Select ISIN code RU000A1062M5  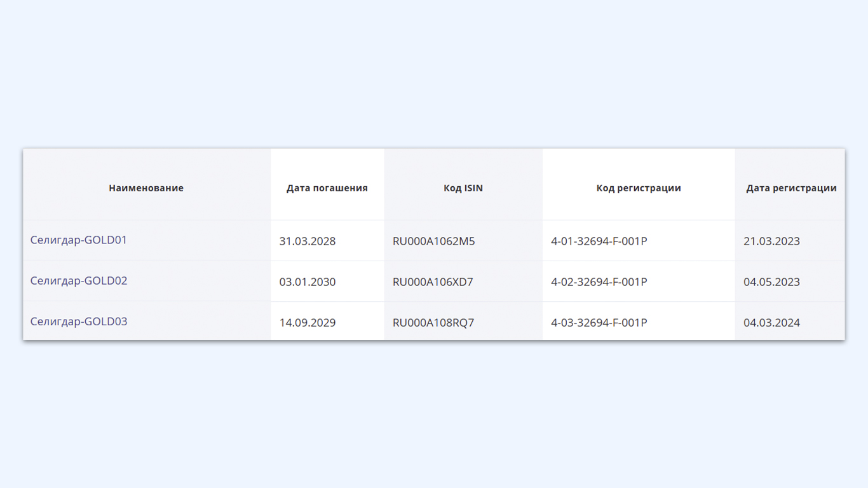click(x=434, y=241)
